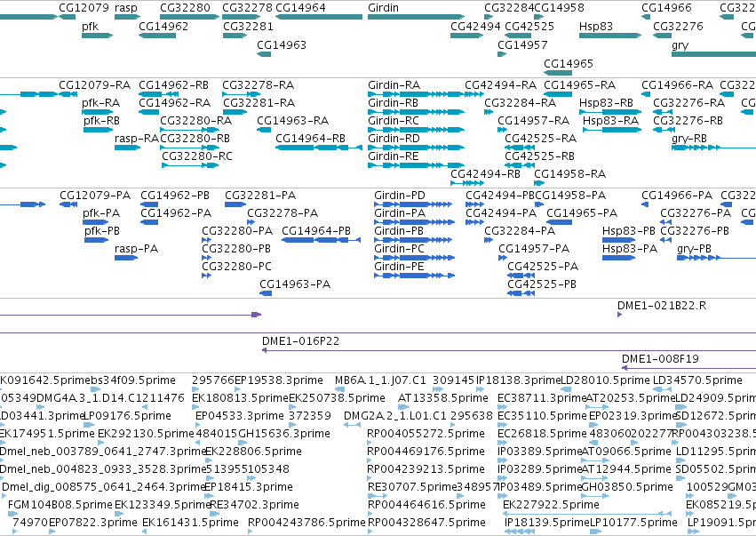Viewport: 756px width, 536px height.
Task: Select the CG32284-PA protein label
Action: coord(520,230)
